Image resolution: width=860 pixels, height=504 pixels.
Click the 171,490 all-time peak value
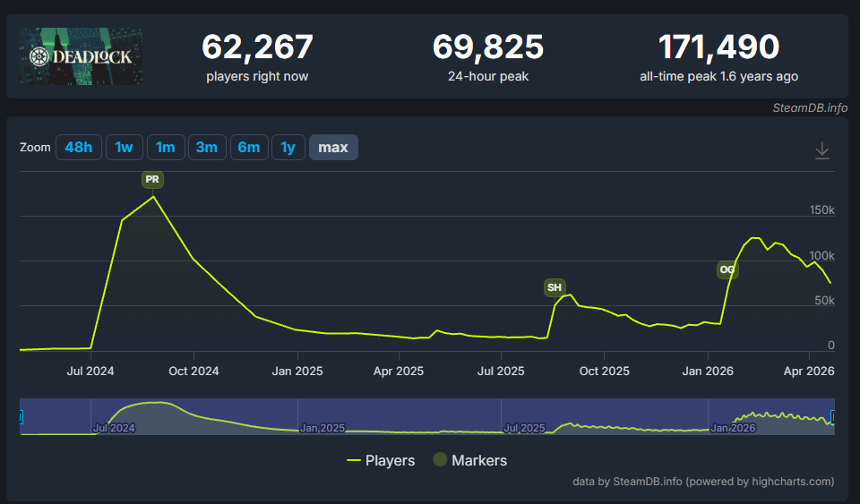coord(718,47)
